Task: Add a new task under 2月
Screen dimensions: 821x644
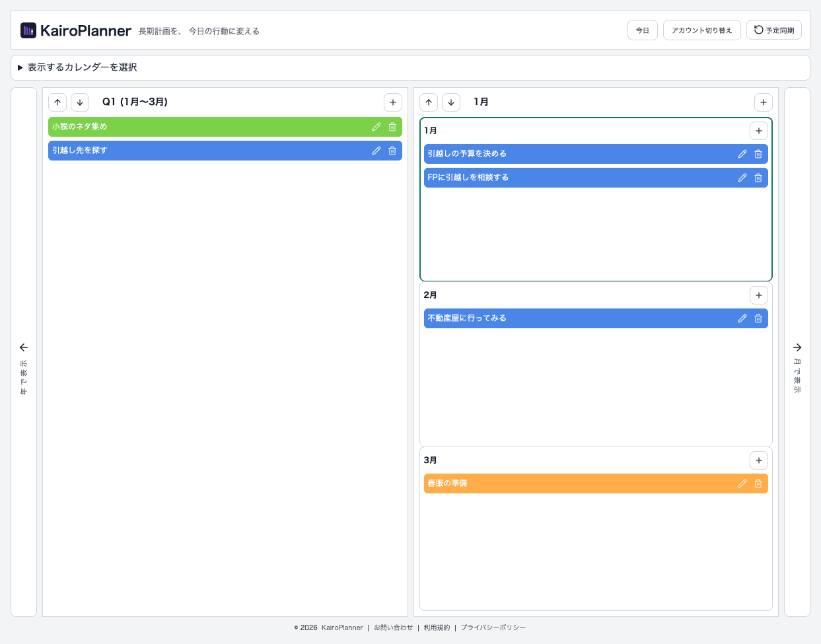Action: [758, 295]
